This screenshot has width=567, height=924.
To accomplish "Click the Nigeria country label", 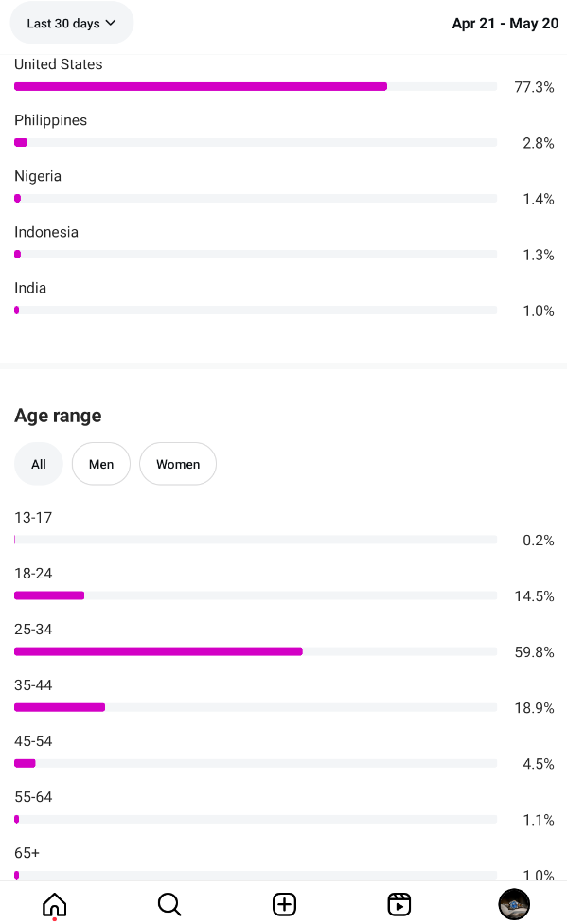I will tap(38, 176).
